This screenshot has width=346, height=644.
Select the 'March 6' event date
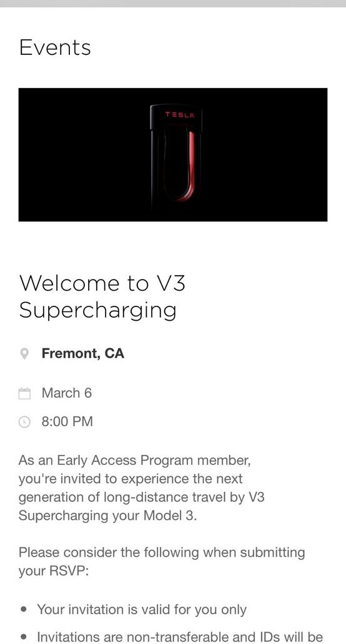tap(67, 393)
